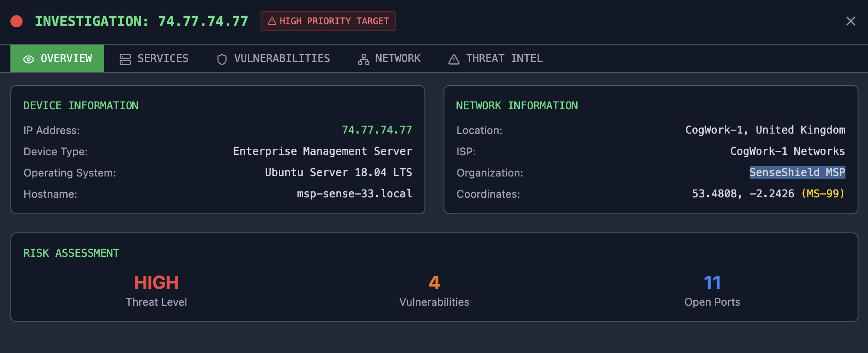Click the highlighted SenseShield MSP organization

point(797,172)
